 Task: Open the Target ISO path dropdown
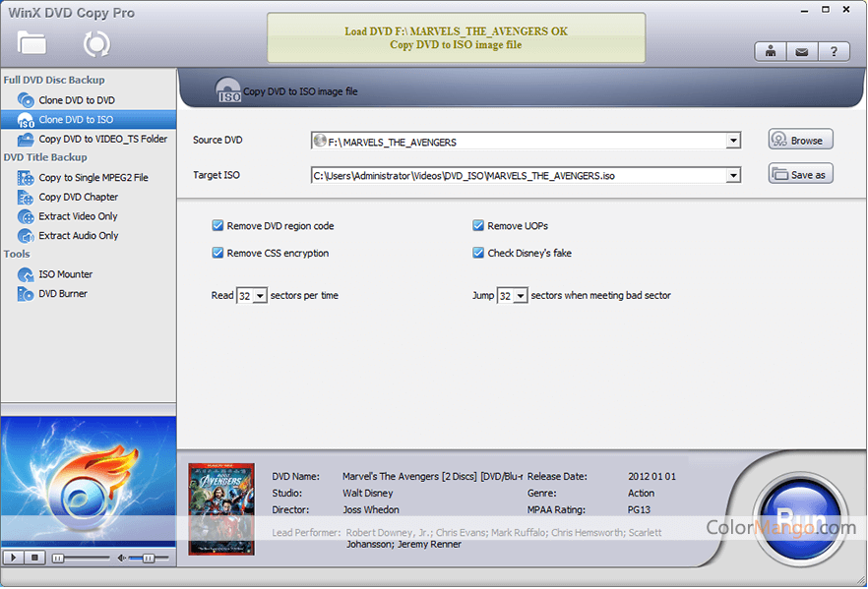click(733, 176)
